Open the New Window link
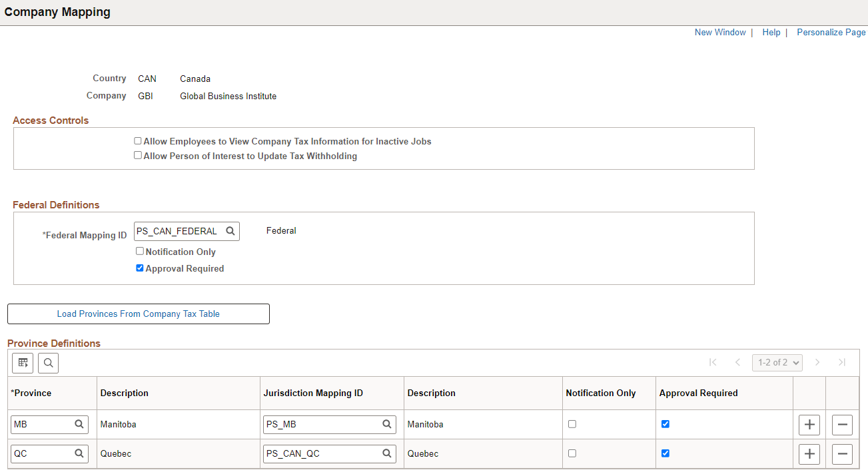Image resolution: width=868 pixels, height=472 pixels. (x=720, y=32)
